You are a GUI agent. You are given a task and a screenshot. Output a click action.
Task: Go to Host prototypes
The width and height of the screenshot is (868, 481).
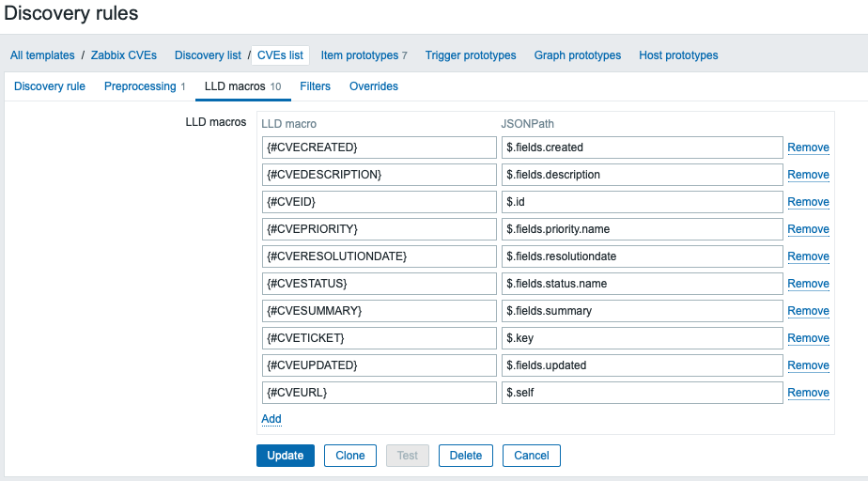click(678, 55)
